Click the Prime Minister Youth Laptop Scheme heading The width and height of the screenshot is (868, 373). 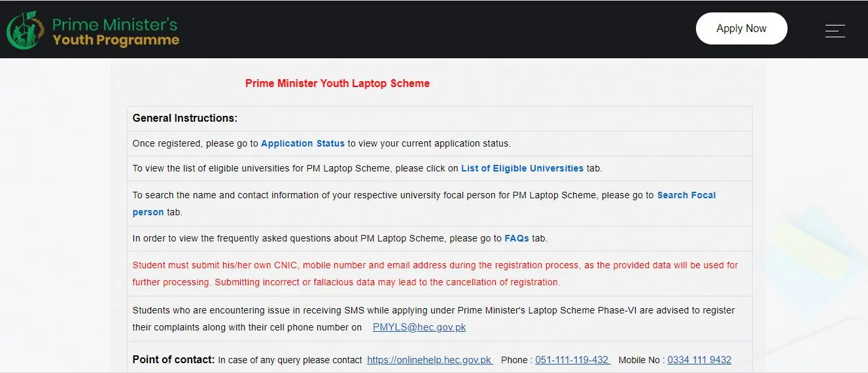coord(338,83)
